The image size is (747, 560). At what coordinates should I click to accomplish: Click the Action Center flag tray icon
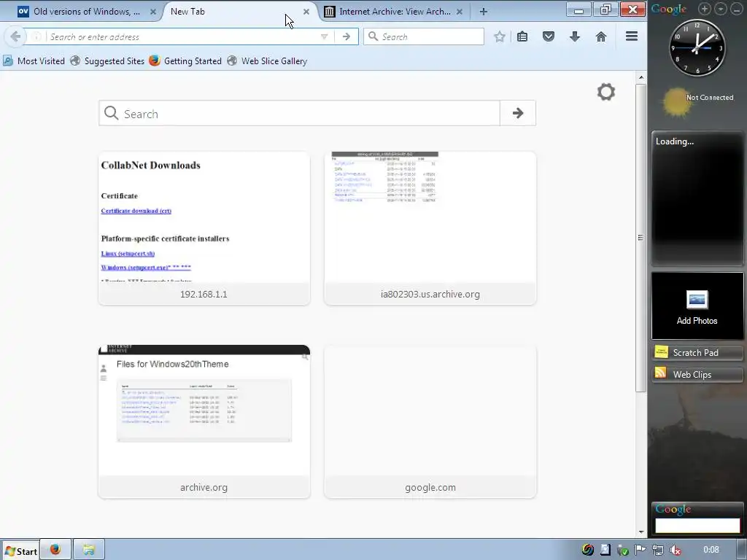tap(640, 550)
